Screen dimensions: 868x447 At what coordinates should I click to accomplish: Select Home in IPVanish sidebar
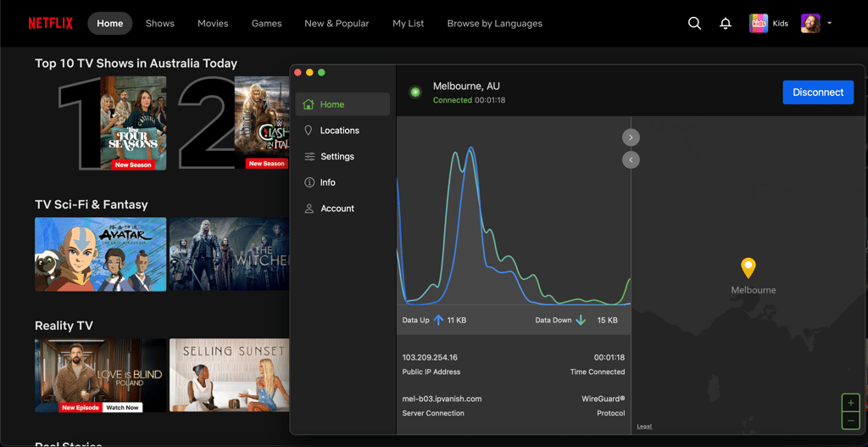(x=342, y=104)
